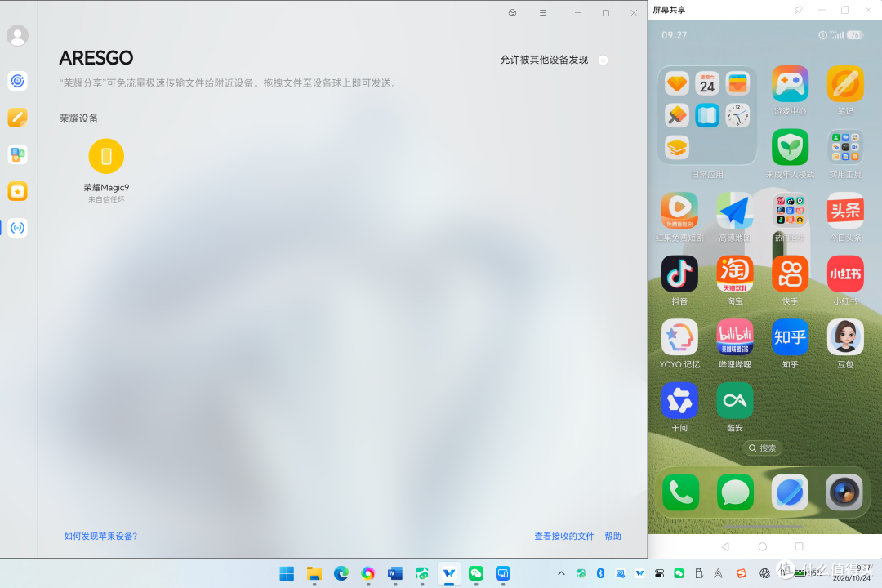Open the 笔记 app on phone screen
The height and width of the screenshot is (588, 882).
[845, 84]
